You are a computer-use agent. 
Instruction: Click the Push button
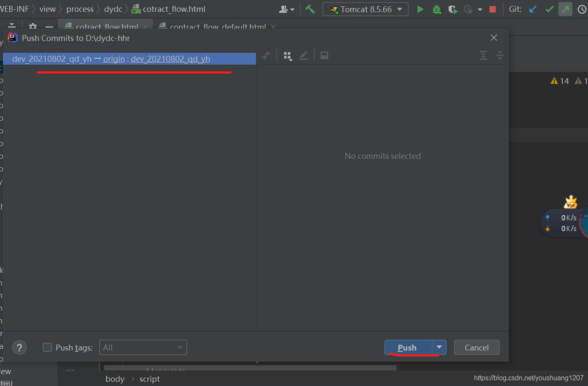(x=407, y=347)
